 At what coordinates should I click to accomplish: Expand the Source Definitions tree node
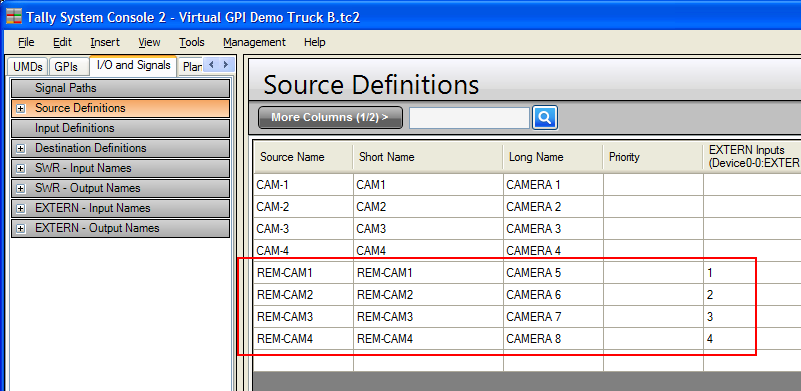[x=20, y=108]
